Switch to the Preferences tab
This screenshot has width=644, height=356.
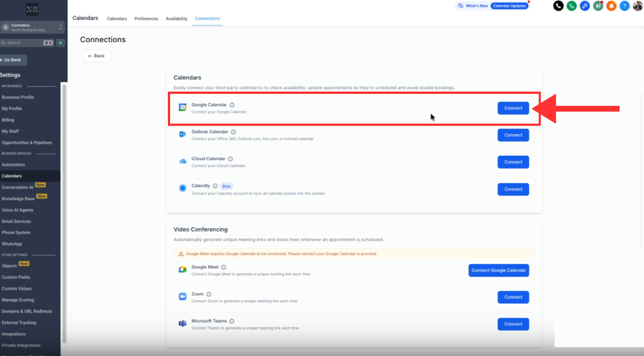(146, 19)
